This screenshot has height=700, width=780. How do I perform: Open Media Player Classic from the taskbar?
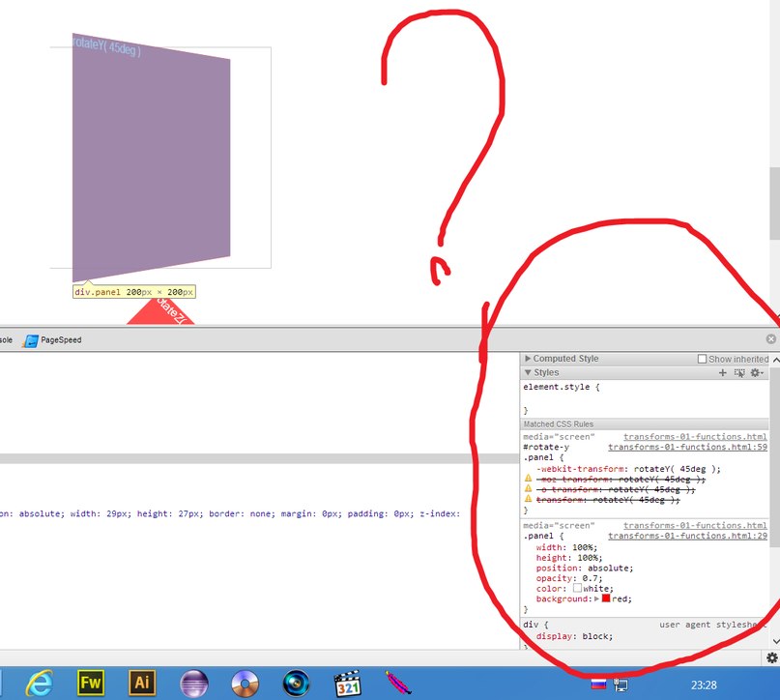click(x=347, y=684)
